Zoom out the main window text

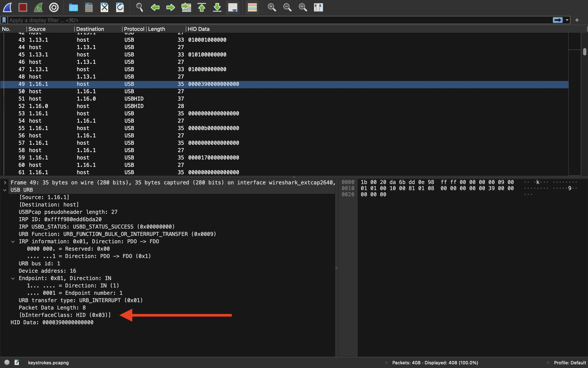pyautogui.click(x=287, y=7)
